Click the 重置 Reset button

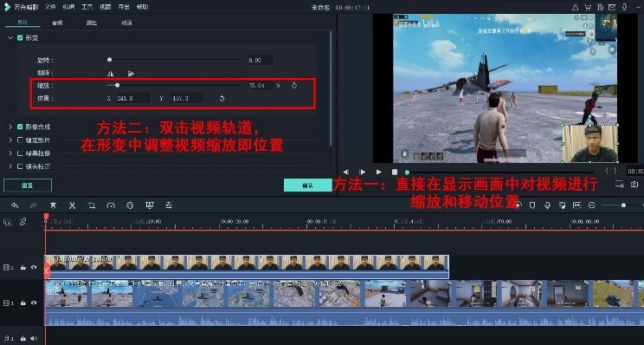click(28, 186)
